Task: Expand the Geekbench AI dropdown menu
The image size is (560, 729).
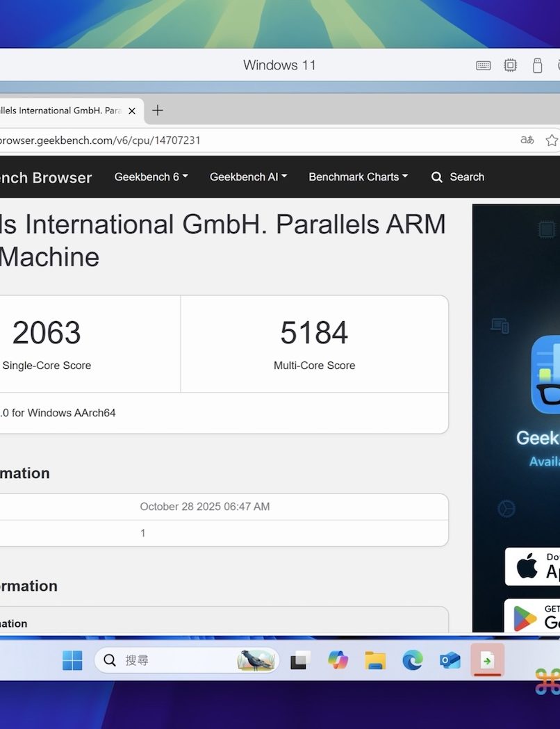Action: pyautogui.click(x=248, y=177)
